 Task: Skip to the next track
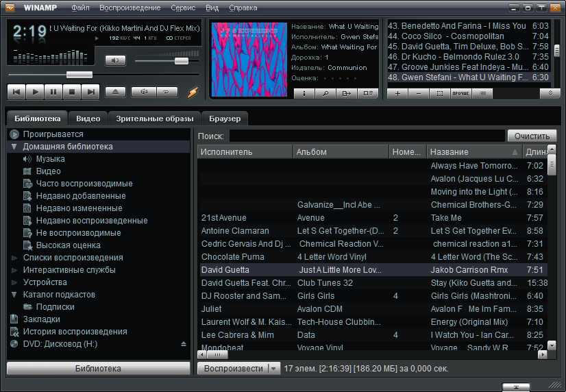pyautogui.click(x=90, y=91)
